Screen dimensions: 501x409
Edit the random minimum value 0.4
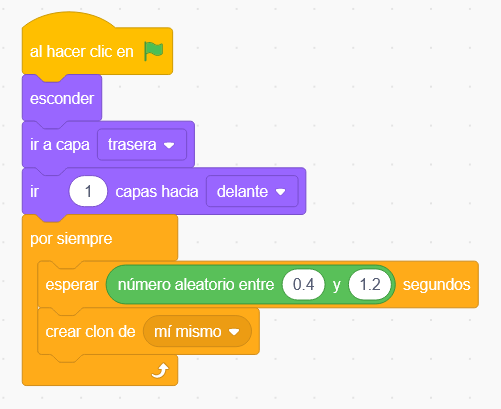click(303, 285)
